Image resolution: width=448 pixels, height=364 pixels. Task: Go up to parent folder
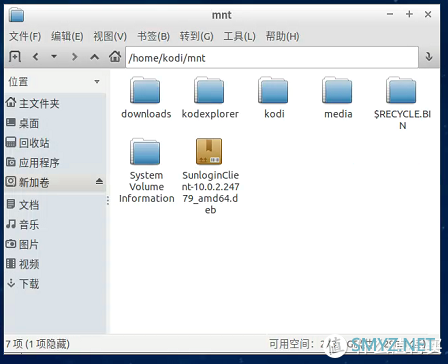[95, 57]
